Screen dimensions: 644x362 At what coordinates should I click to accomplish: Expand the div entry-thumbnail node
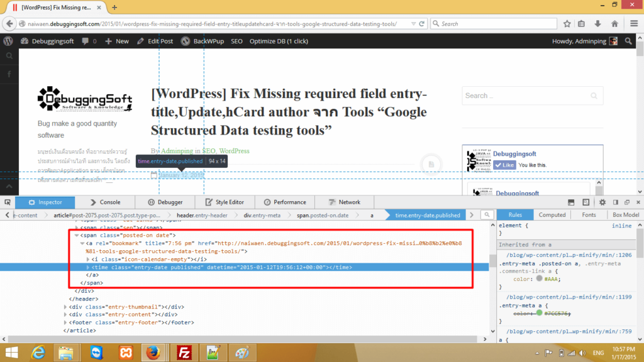[65, 307]
